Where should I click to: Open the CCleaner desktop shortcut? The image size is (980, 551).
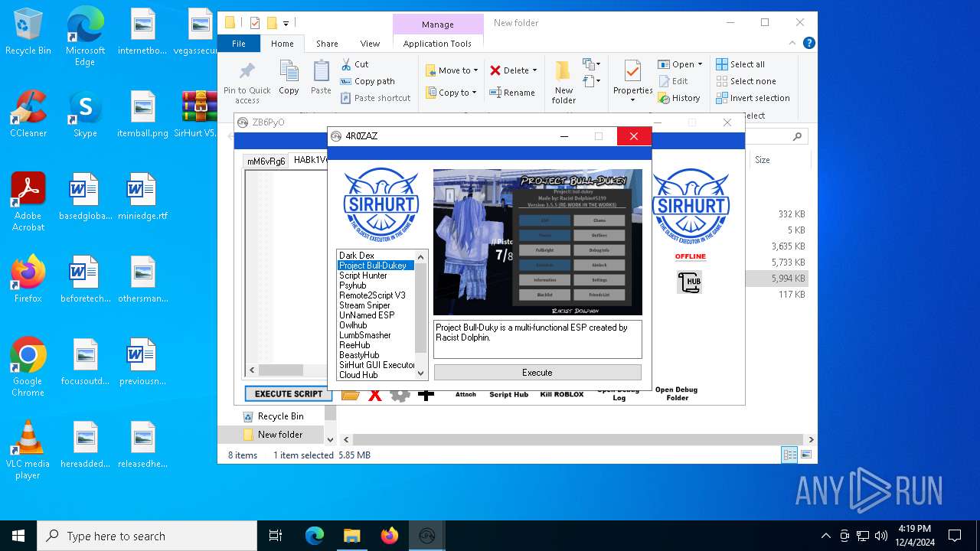(x=28, y=115)
